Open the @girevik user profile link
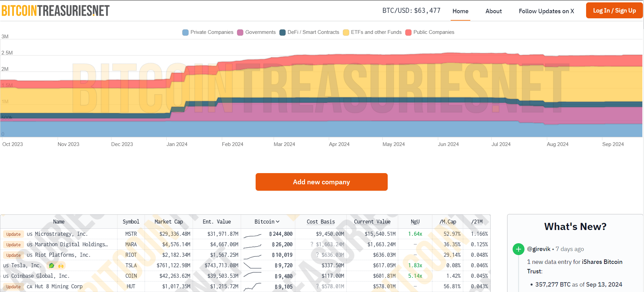Viewport: 644px width, 292px height. pos(539,249)
